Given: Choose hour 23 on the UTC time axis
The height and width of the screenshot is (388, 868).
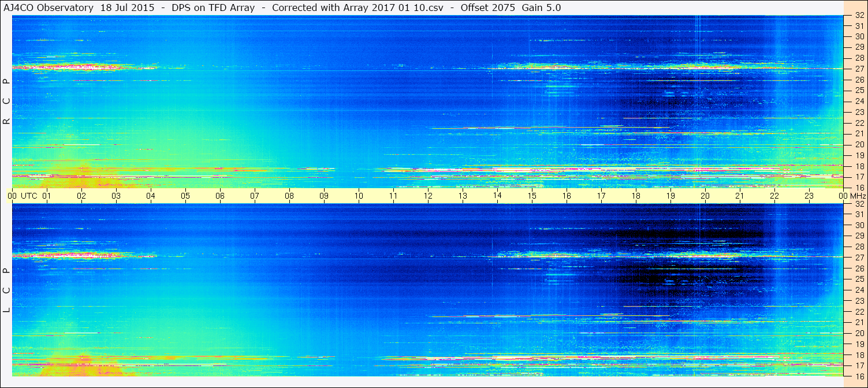Looking at the screenshot, I should tap(809, 196).
